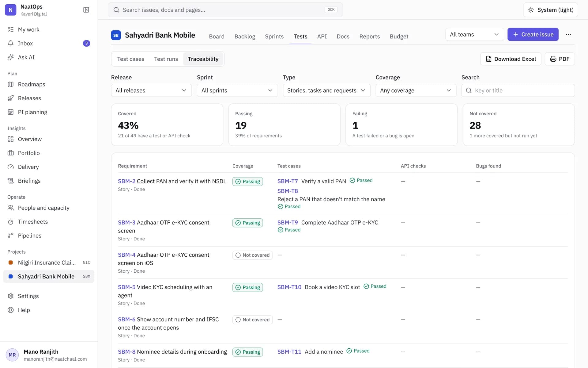Open requirement SBM-2 link
This screenshot has height=368, width=588.
tap(126, 181)
